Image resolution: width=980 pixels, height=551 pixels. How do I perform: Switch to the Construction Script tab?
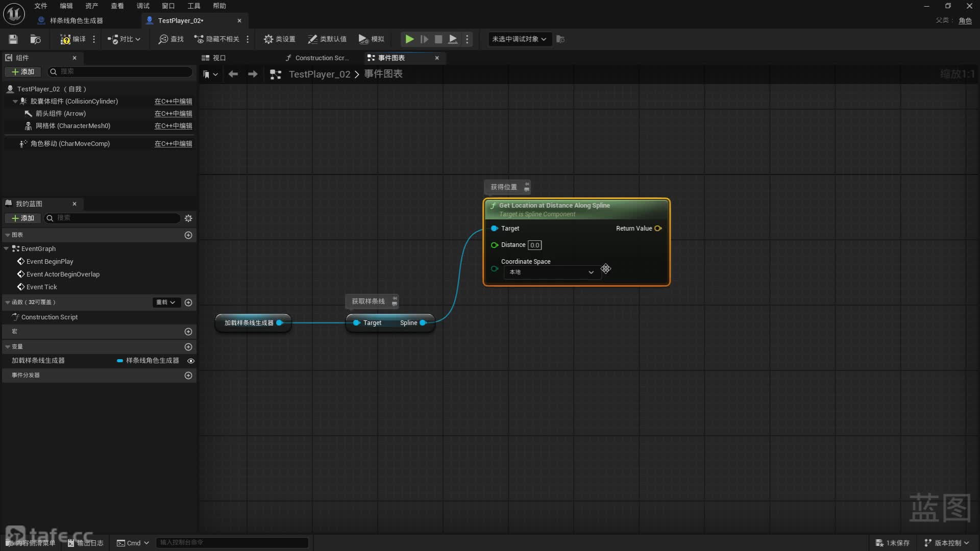317,58
